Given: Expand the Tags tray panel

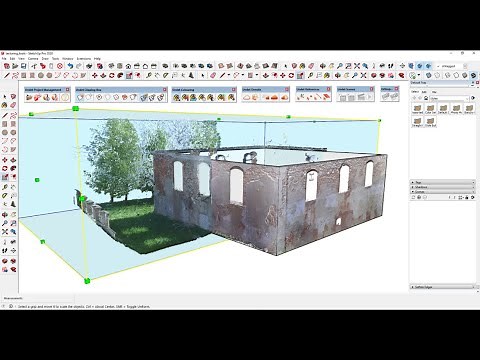Looking at the screenshot, I should tap(443, 182).
